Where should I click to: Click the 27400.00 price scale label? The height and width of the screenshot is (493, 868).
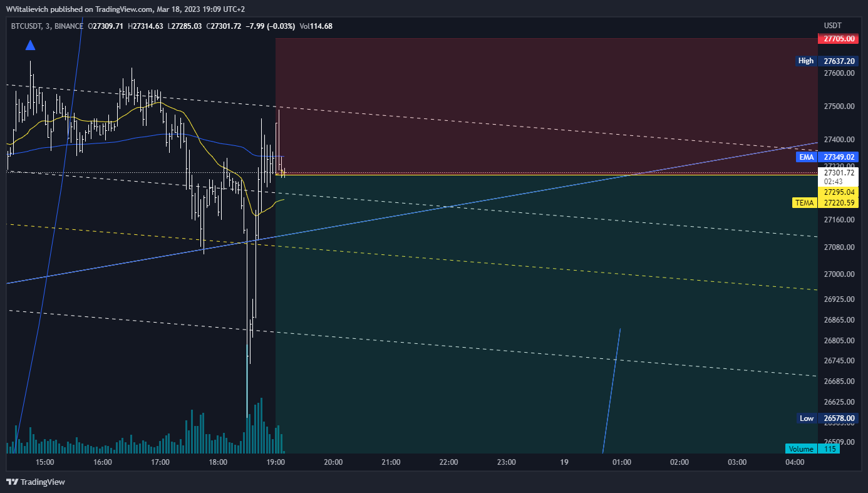(x=839, y=140)
